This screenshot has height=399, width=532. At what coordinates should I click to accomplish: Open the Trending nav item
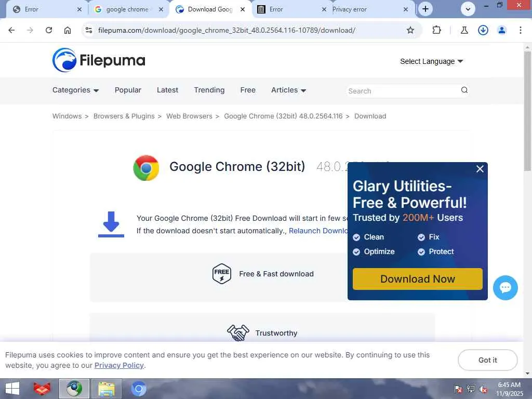(209, 90)
